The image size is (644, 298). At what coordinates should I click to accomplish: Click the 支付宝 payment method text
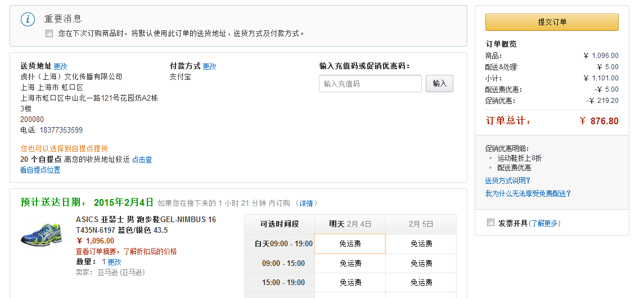[x=181, y=77]
